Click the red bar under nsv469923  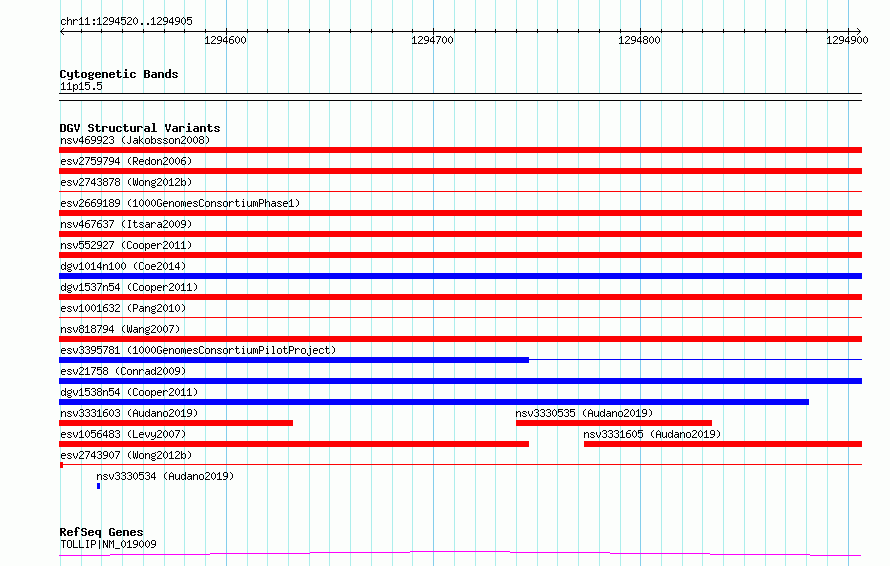pos(460,150)
